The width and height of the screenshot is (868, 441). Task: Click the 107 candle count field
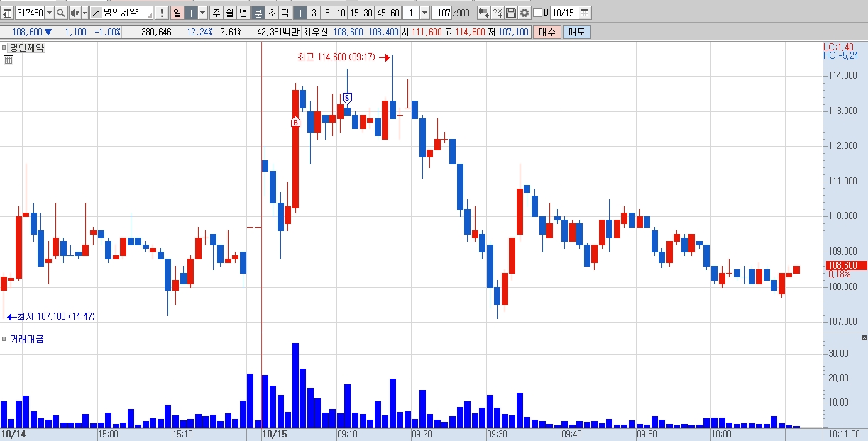pyautogui.click(x=441, y=13)
